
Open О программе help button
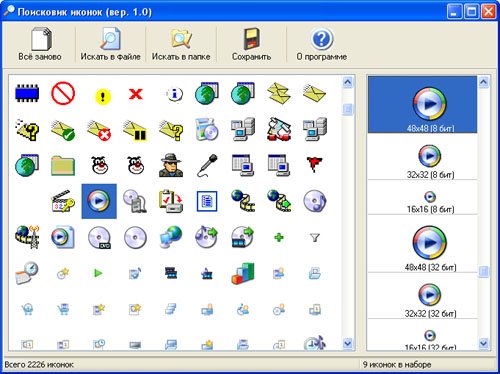tap(322, 44)
